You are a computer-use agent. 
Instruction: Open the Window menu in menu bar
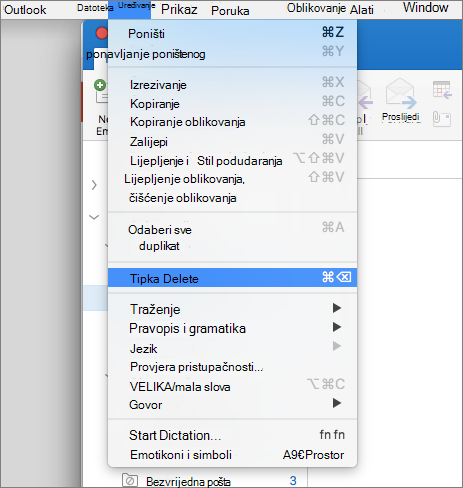pos(425,7)
